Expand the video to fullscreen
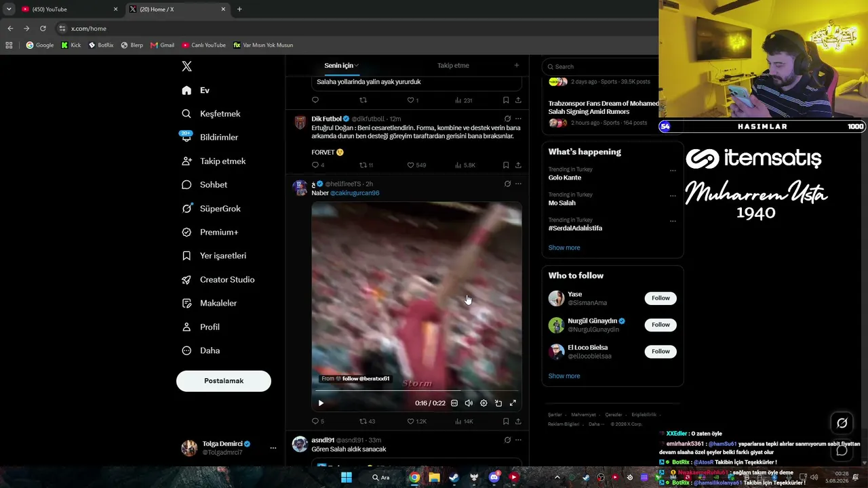868x488 pixels. coord(513,403)
